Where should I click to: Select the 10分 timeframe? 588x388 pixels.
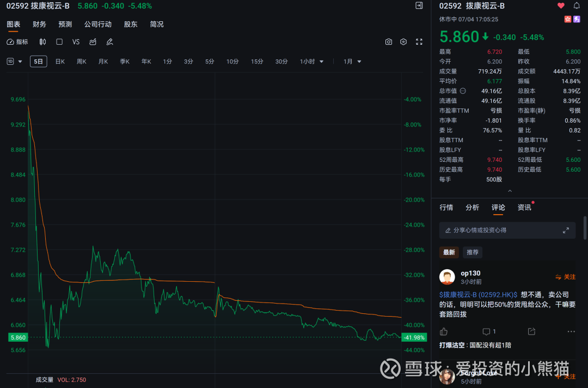click(x=232, y=62)
